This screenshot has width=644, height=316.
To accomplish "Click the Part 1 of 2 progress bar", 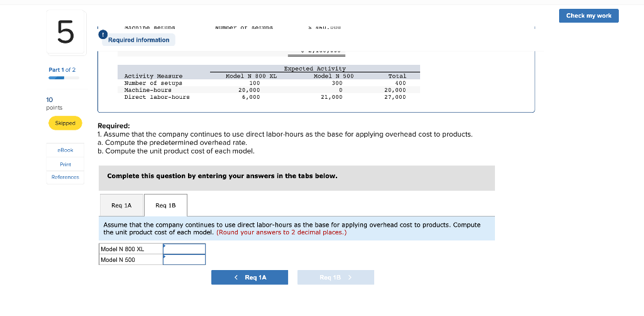I will pyautogui.click(x=64, y=77).
